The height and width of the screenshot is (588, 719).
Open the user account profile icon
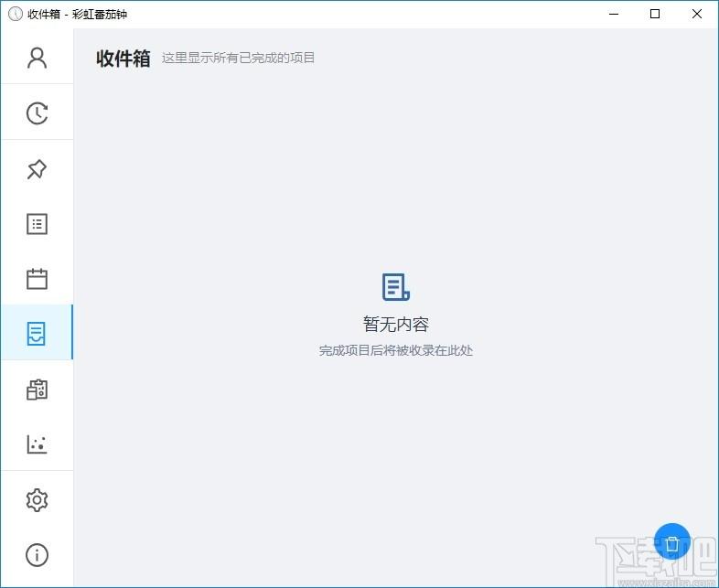point(37,58)
